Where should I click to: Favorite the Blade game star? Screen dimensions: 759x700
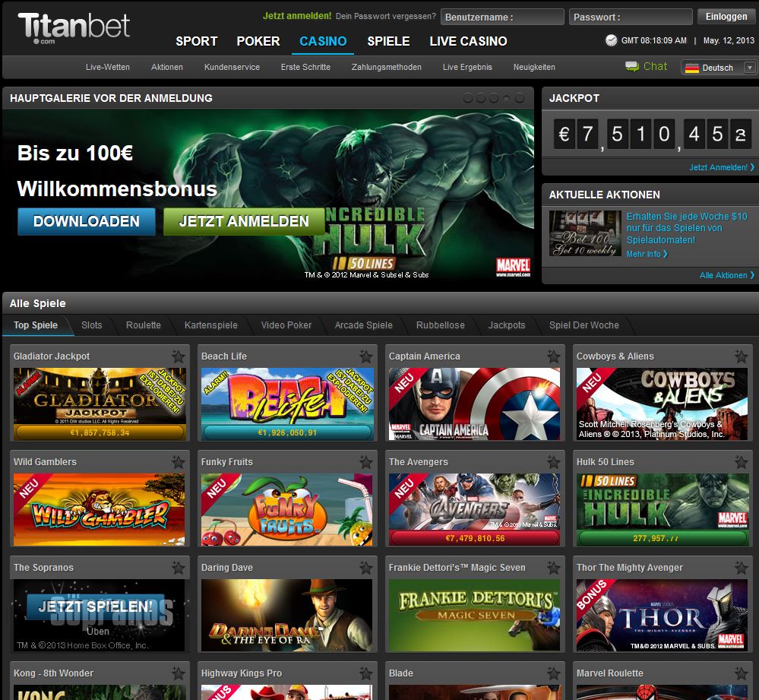point(554,673)
